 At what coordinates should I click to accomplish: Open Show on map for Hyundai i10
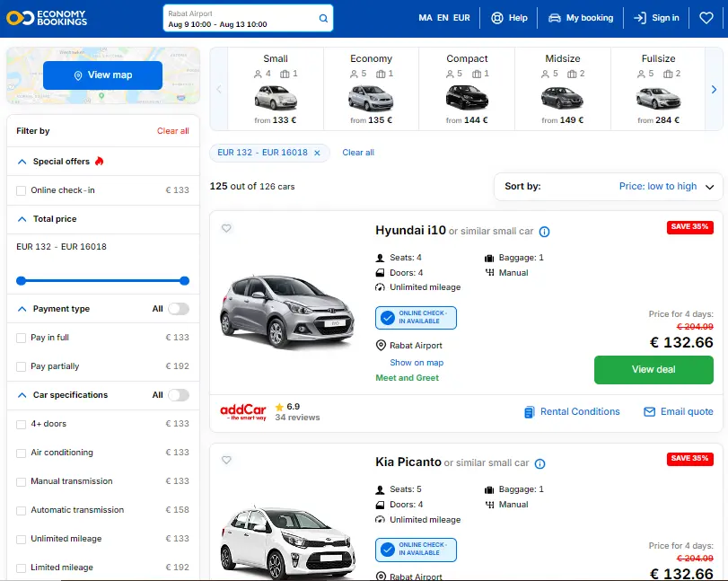(417, 363)
